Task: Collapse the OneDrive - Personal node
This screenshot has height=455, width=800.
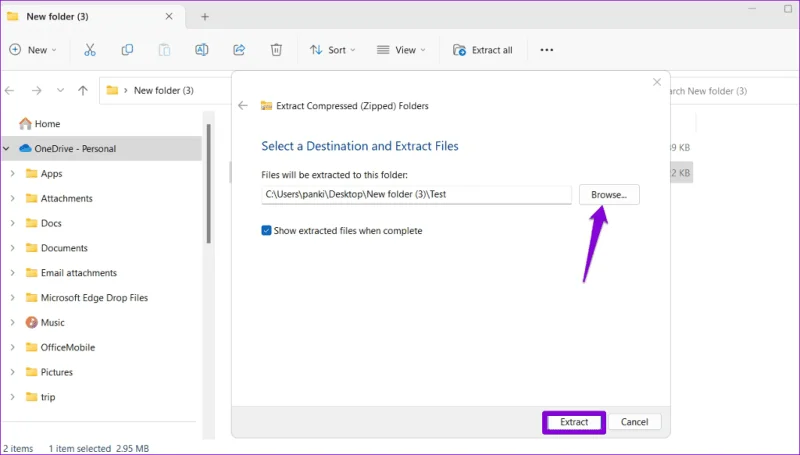Action: pyautogui.click(x=6, y=148)
